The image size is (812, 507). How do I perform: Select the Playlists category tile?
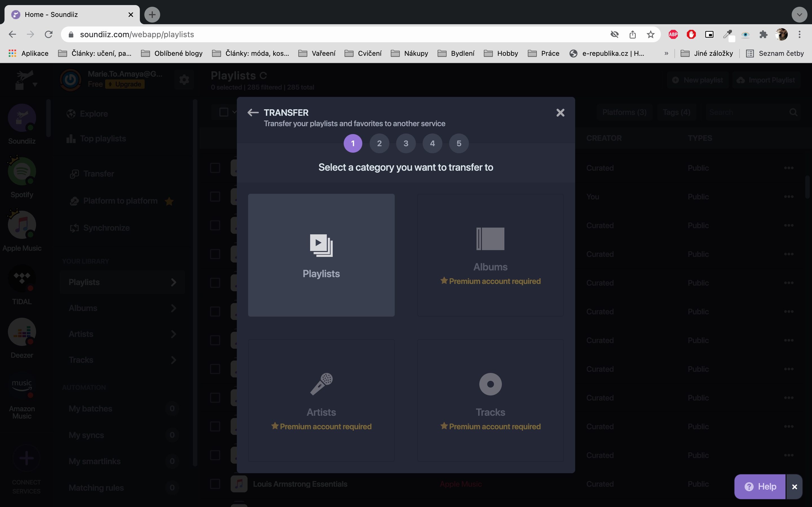[321, 255]
